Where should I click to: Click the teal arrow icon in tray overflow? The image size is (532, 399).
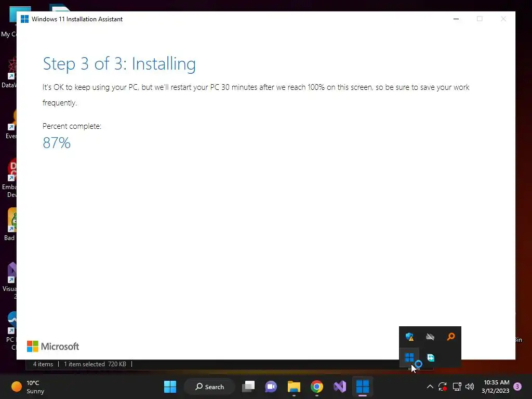tap(431, 357)
